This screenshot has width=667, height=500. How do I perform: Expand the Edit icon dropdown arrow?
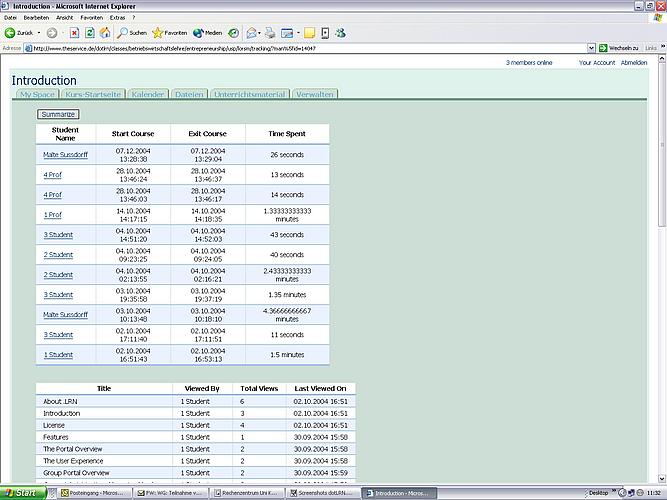click(298, 33)
